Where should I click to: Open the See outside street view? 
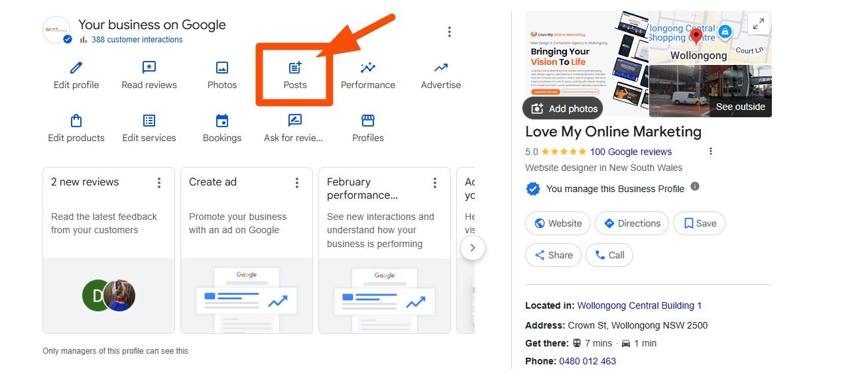click(740, 107)
